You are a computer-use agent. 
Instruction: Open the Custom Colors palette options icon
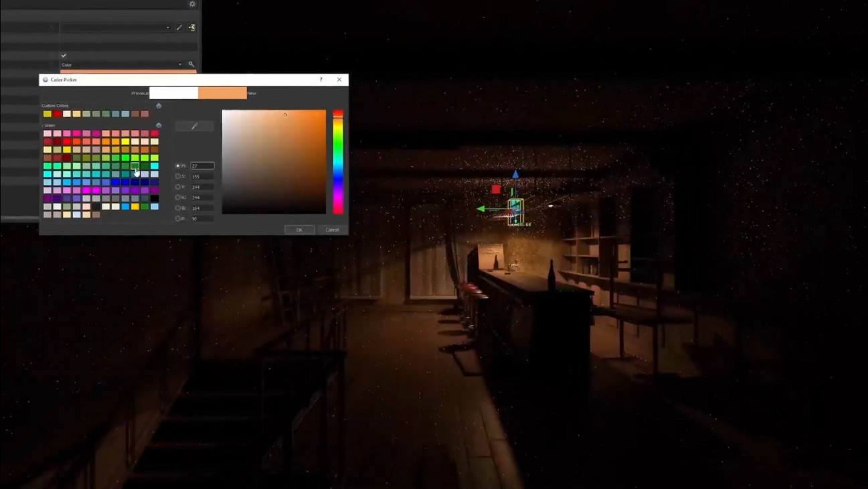[x=159, y=106]
